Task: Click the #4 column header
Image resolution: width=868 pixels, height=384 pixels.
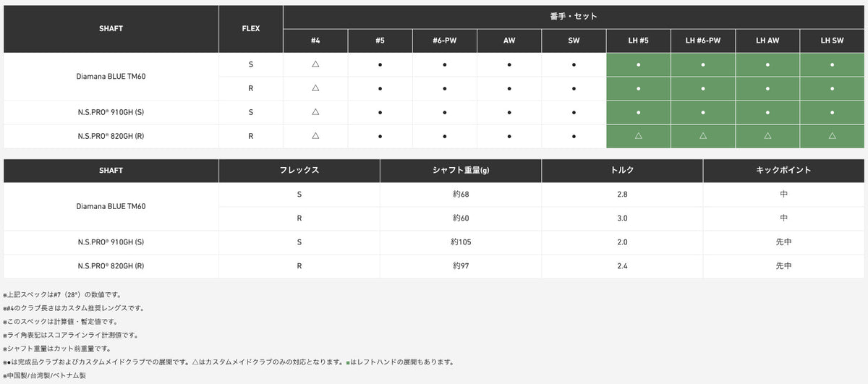Action: [315, 41]
